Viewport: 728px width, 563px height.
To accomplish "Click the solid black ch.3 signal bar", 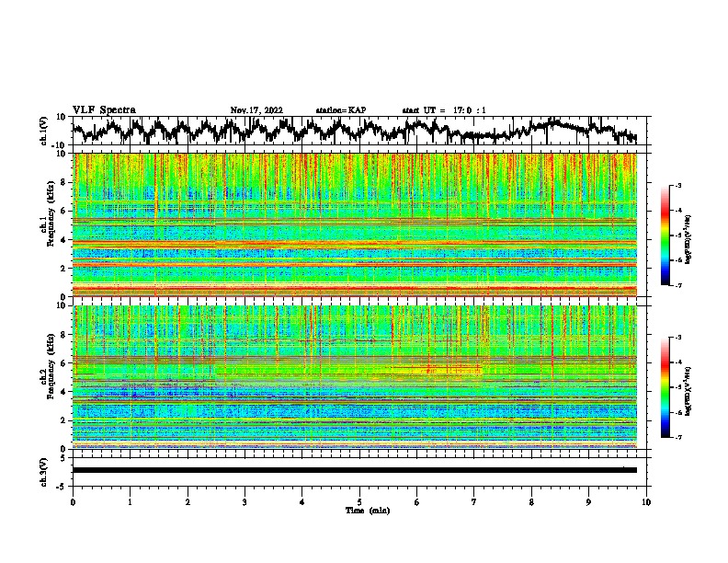I will (355, 470).
